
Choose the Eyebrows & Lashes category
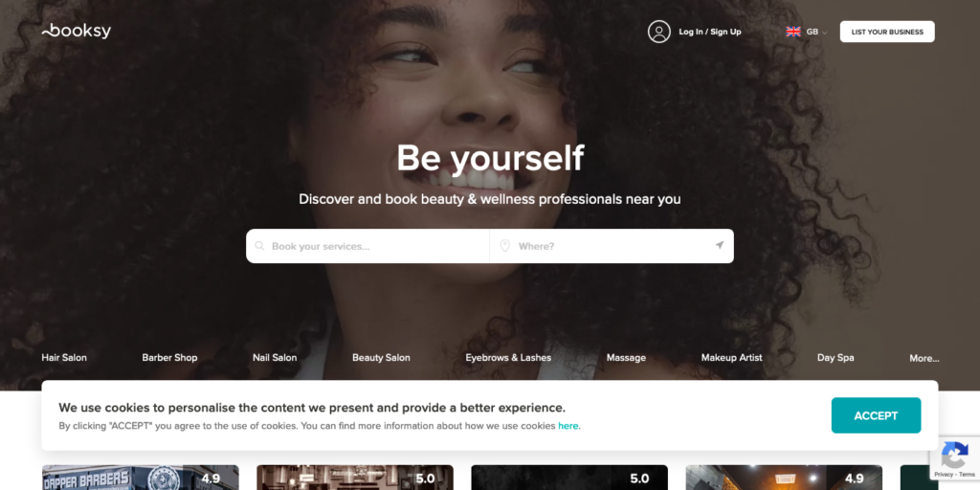508,358
